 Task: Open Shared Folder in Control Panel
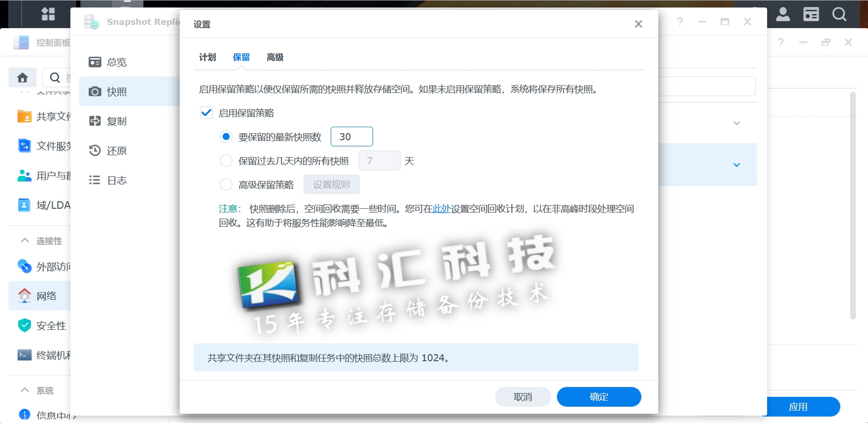pyautogui.click(x=43, y=116)
